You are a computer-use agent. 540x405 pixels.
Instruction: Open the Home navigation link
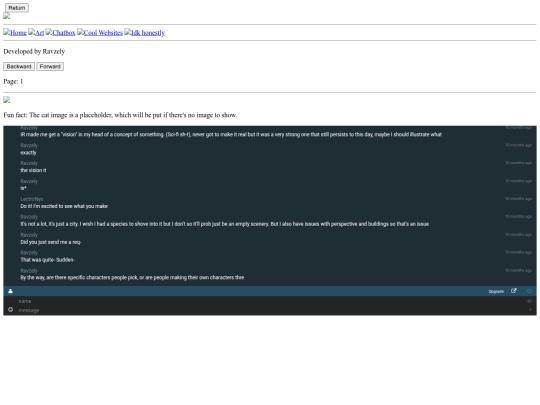[x=15, y=33]
